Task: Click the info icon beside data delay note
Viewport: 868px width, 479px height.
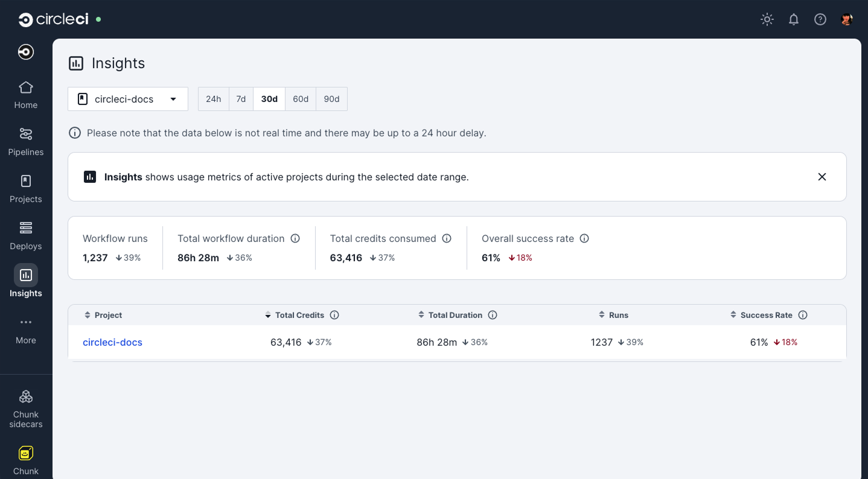Action: (x=75, y=133)
